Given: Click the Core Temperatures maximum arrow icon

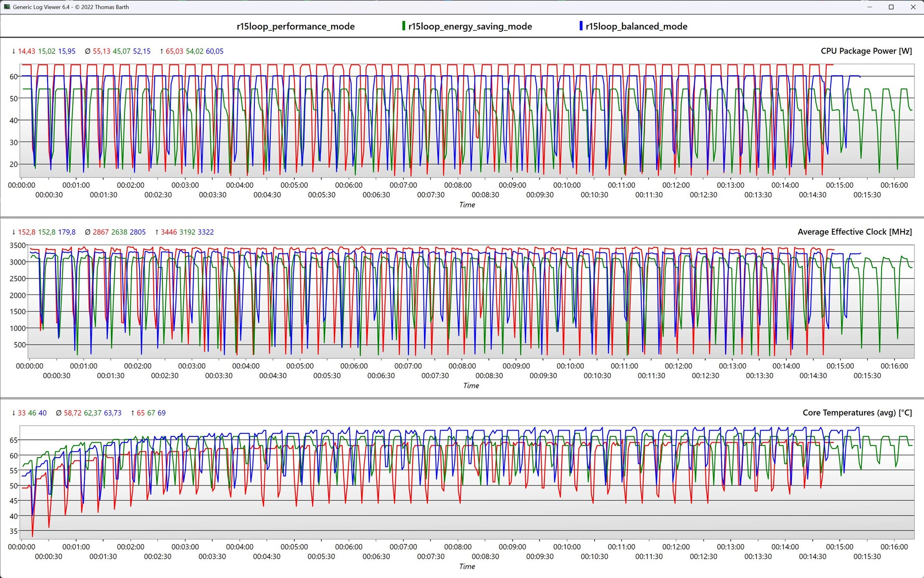Looking at the screenshot, I should [x=132, y=413].
